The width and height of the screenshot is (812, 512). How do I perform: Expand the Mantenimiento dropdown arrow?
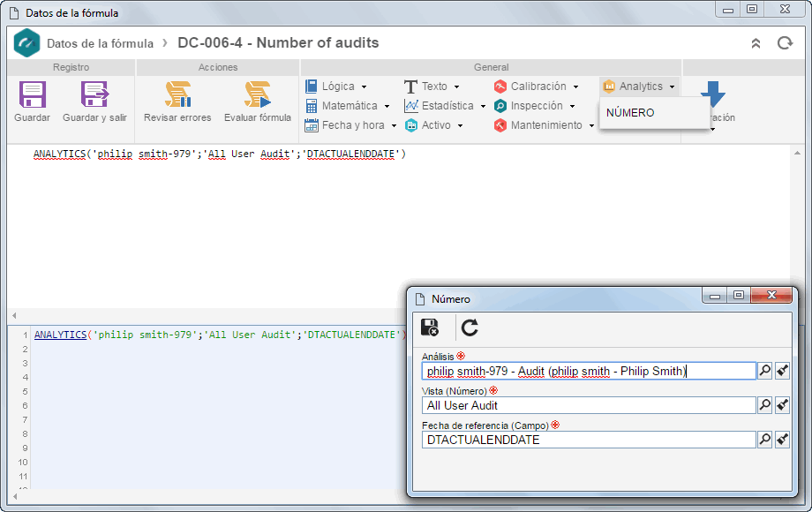pos(591,126)
